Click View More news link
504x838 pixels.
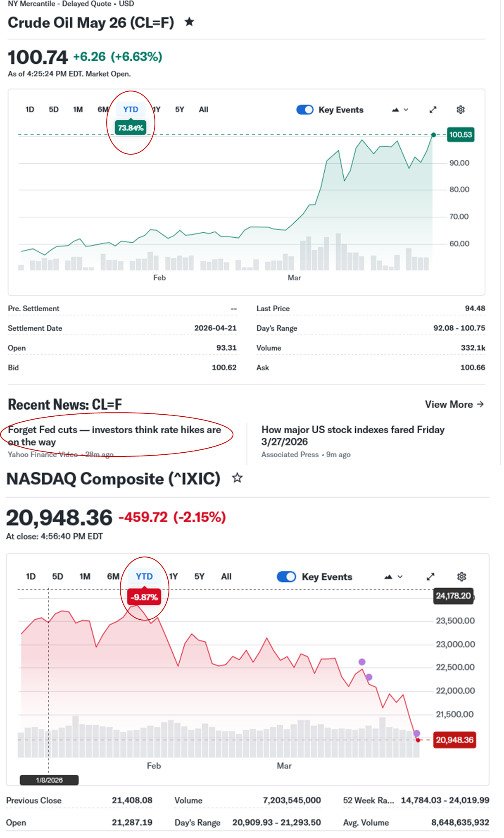click(454, 404)
